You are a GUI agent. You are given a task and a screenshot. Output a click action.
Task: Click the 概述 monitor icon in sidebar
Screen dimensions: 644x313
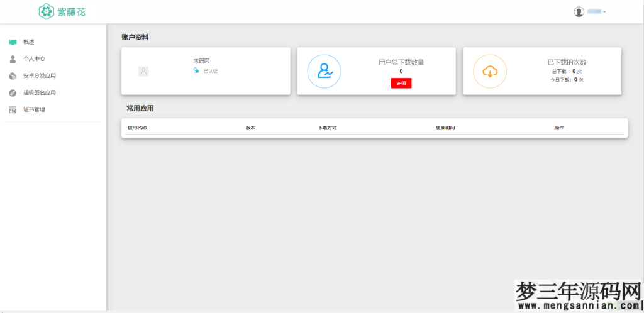click(x=13, y=42)
